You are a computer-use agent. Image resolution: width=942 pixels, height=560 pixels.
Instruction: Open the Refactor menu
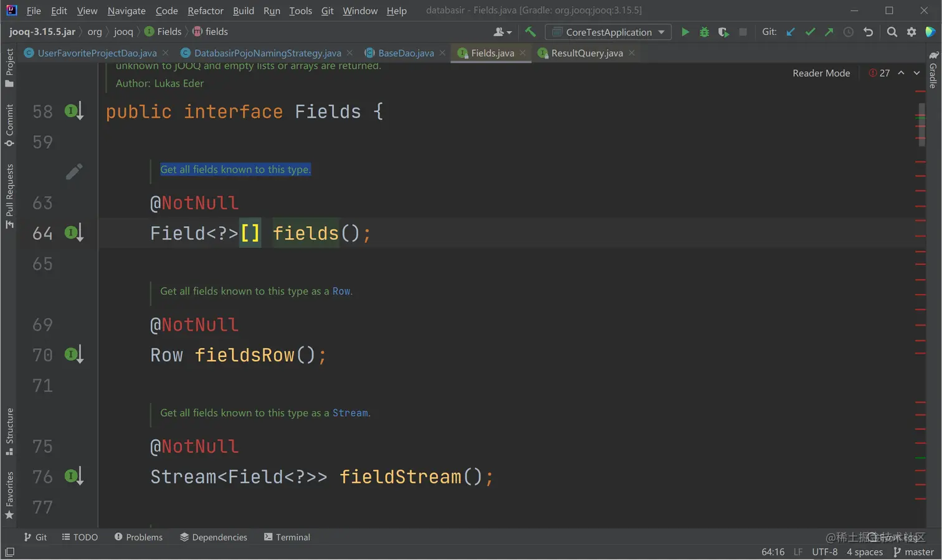coord(206,11)
